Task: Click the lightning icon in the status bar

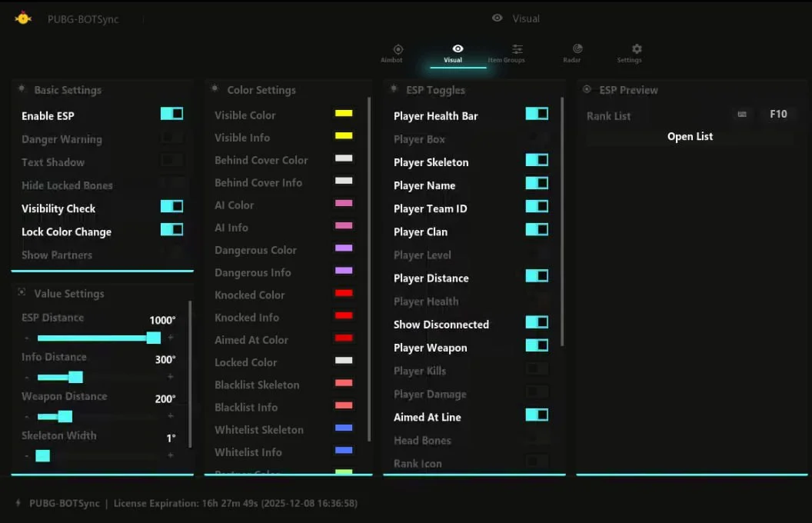Action: 18,503
